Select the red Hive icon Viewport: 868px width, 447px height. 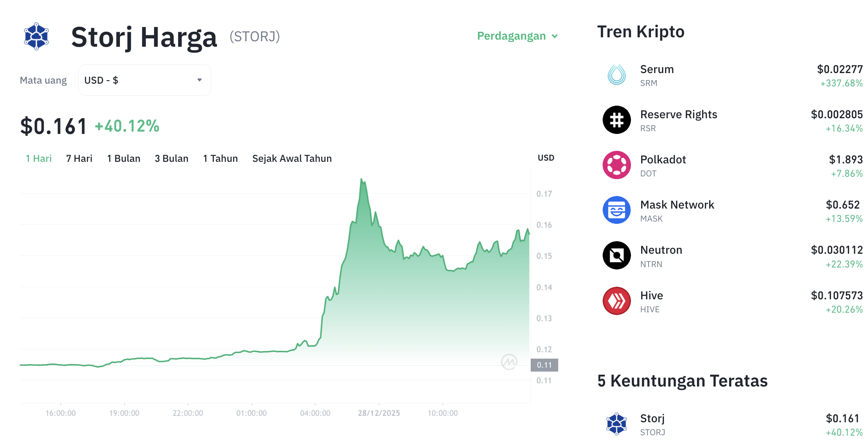(x=616, y=301)
